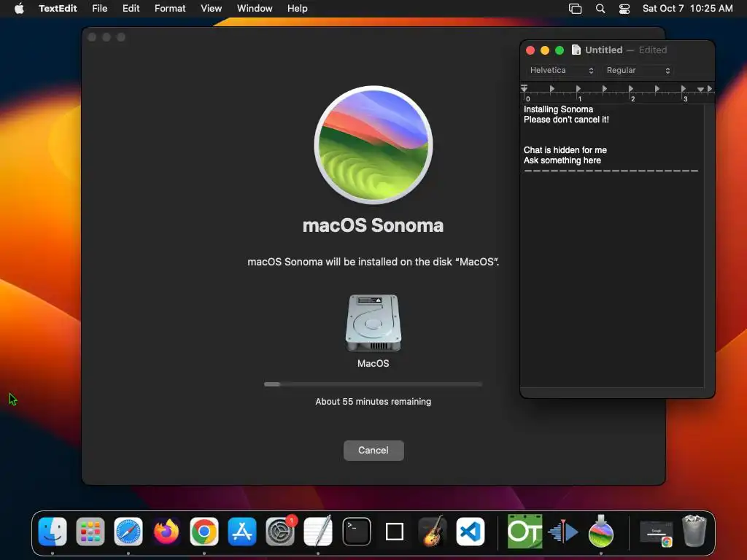Open Launchpad in the Dock
The height and width of the screenshot is (560, 747).
pos(90,532)
